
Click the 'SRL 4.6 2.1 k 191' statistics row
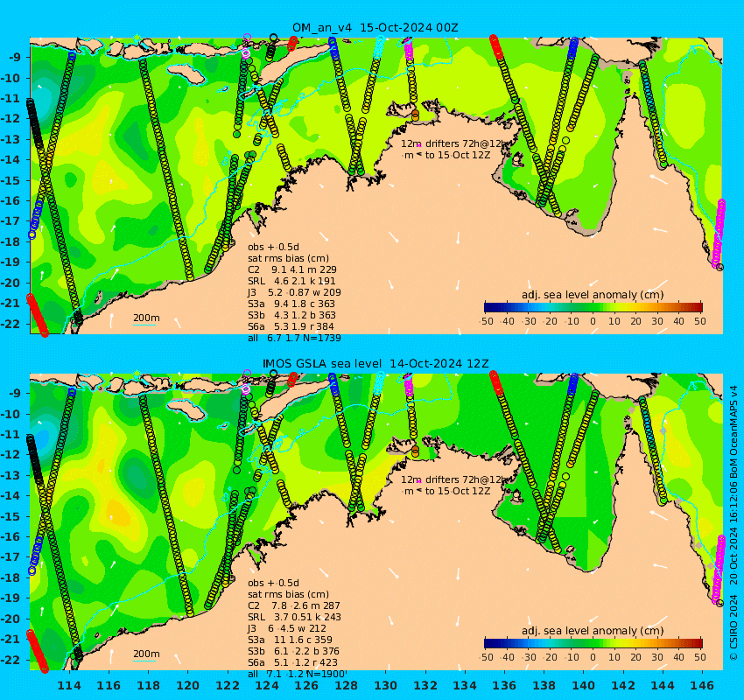click(291, 281)
